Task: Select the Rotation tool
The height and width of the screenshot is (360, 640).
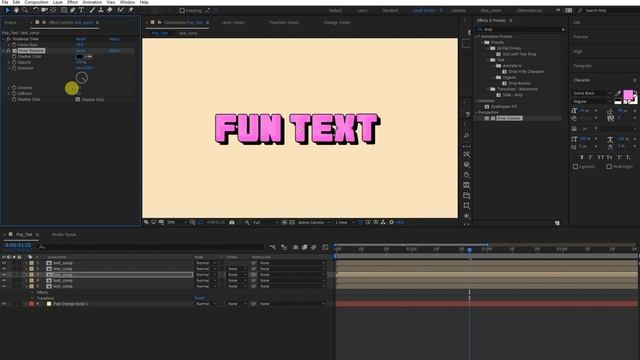Action: [x=36, y=10]
